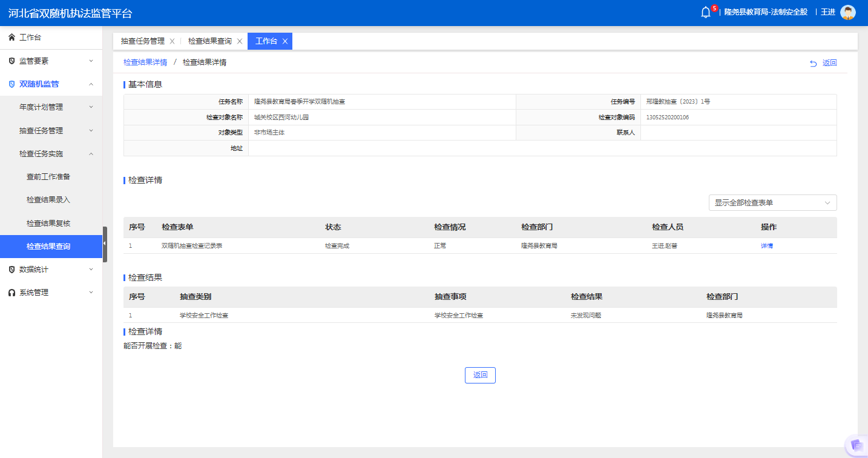
Task: Click the 返回 arrow at top right
Action: click(823, 63)
